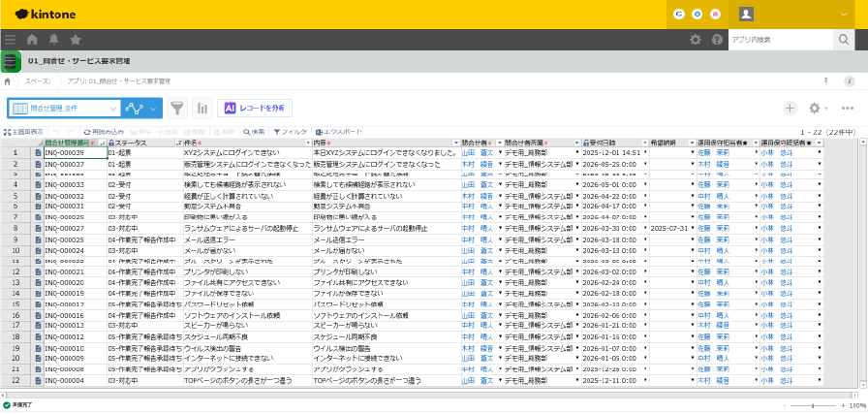Viewport: 868px width, 414px height.
Task: Click the pin icon near the info button
Action: 826,80
